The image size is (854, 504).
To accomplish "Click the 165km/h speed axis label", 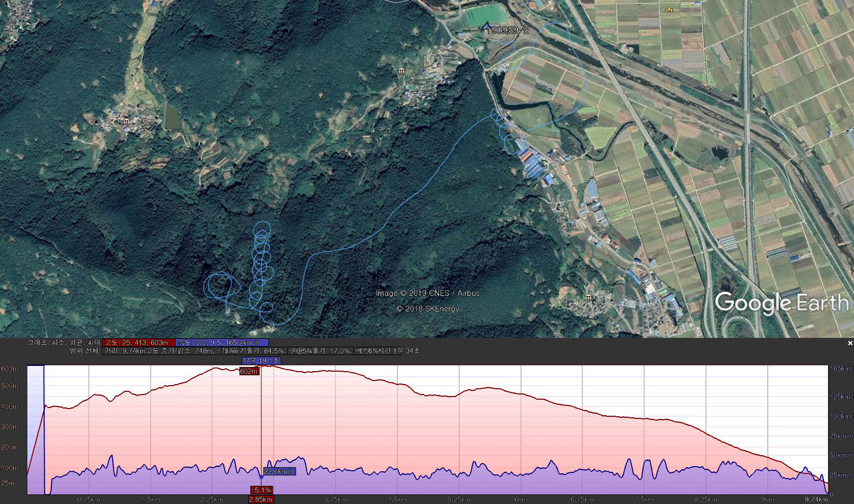I will (x=841, y=369).
